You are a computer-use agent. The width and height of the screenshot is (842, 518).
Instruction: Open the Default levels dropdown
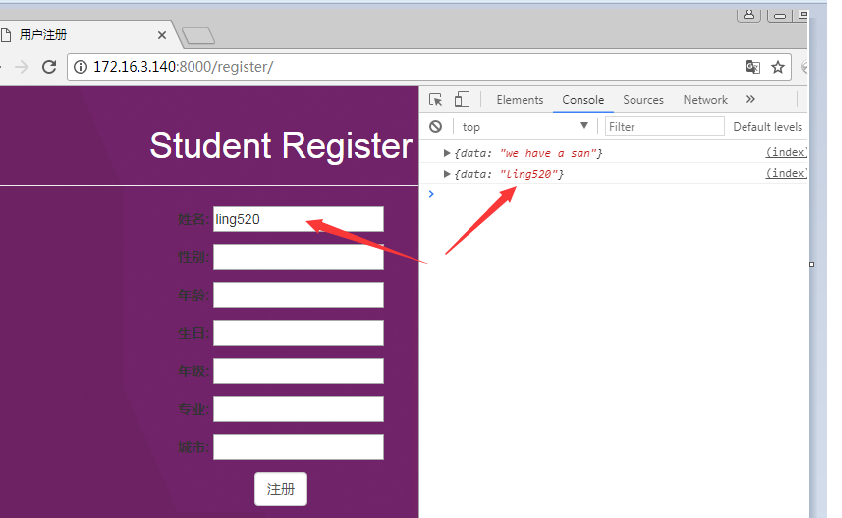[x=768, y=127]
